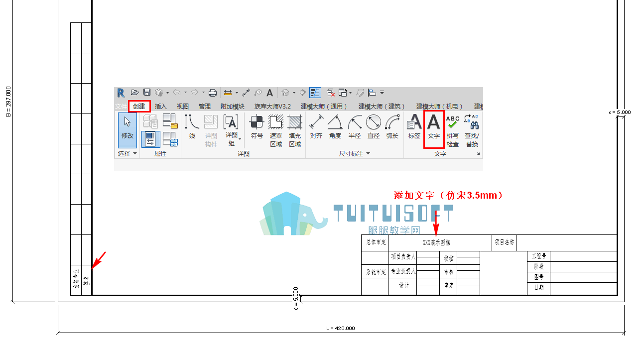Undo the last action
Screen dimensions: 644x340
[x=177, y=93]
